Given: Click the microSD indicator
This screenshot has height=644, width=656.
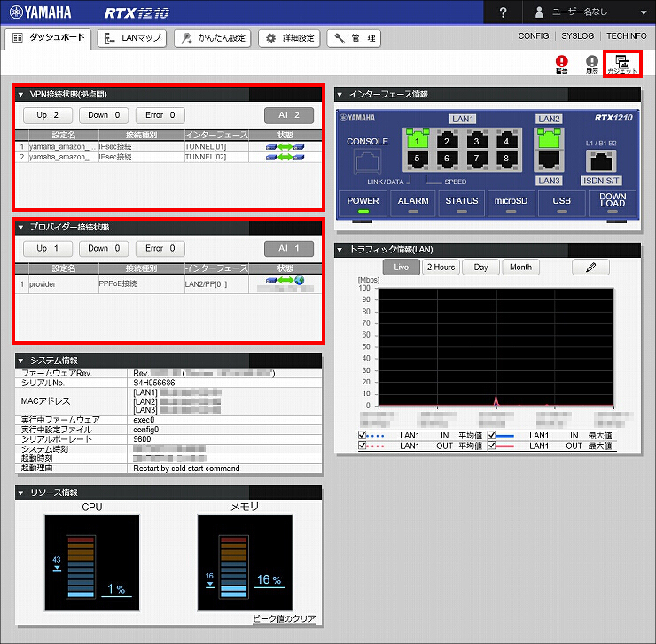Looking at the screenshot, I should click(511, 204).
